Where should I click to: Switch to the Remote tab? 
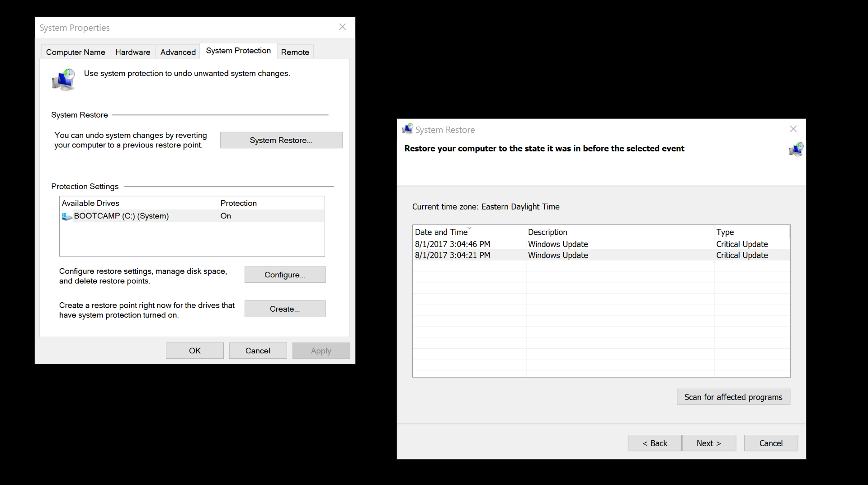click(295, 52)
